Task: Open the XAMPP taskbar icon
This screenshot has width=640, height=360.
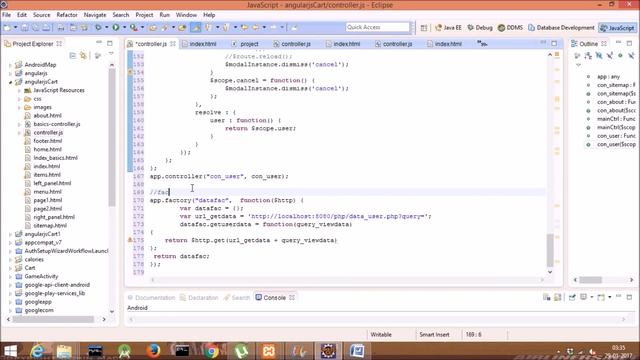Action: coord(269,351)
